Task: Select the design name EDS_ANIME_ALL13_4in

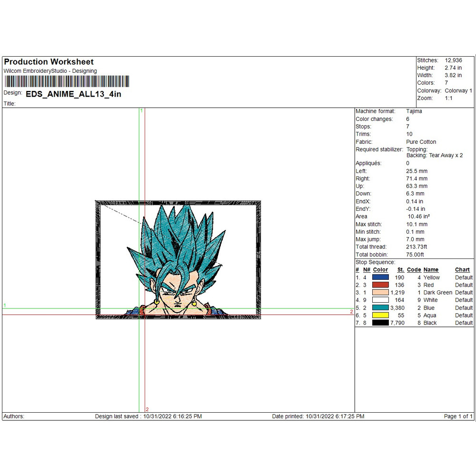Action: click(x=73, y=94)
